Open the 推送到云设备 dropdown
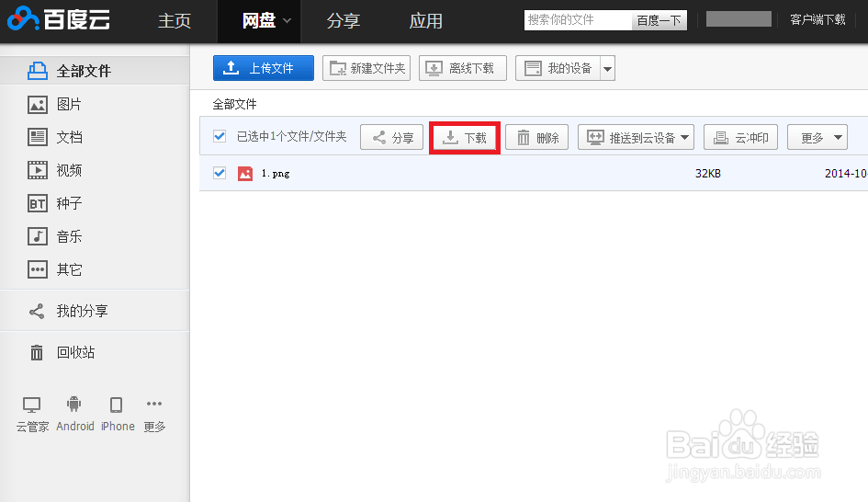This screenshot has height=502, width=868. click(636, 137)
